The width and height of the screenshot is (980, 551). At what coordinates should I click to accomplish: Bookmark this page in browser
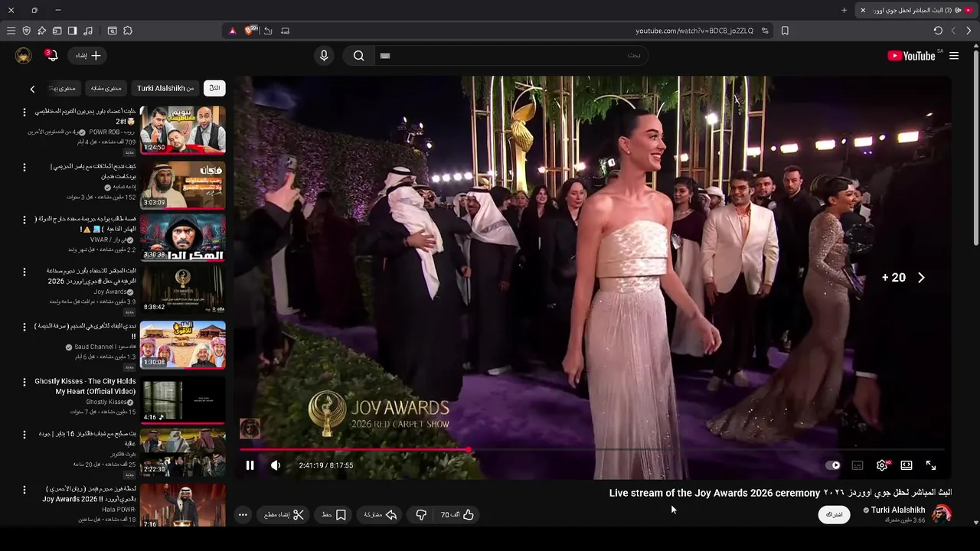click(x=785, y=31)
